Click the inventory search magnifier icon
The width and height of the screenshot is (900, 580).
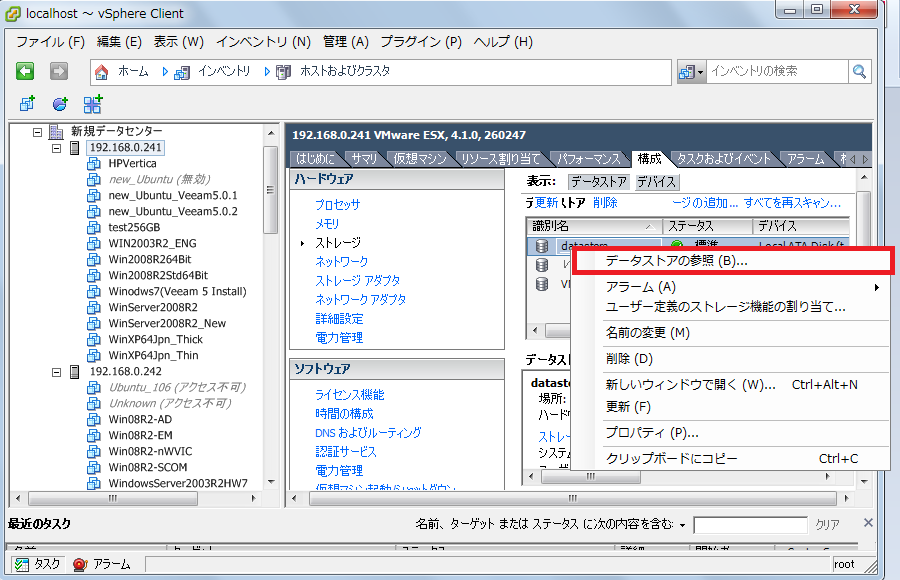click(x=859, y=72)
